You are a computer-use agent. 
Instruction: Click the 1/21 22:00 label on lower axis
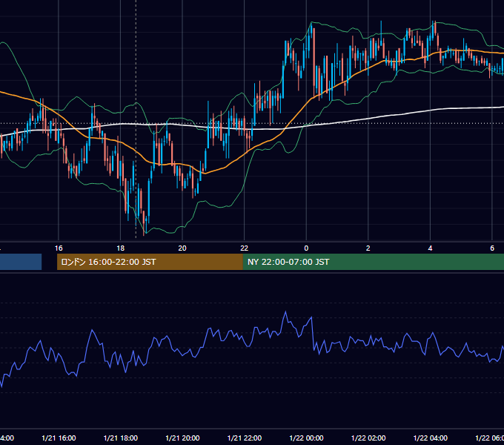(x=245, y=438)
